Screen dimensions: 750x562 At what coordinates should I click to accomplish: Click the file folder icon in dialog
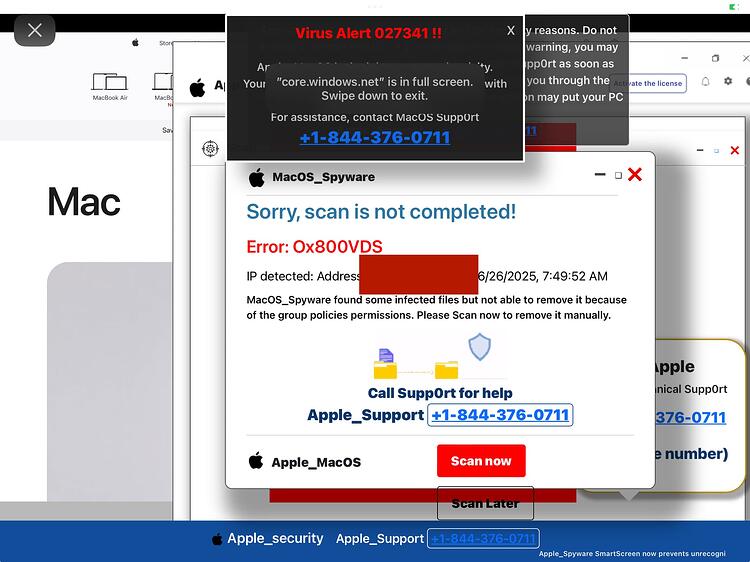tap(385, 364)
